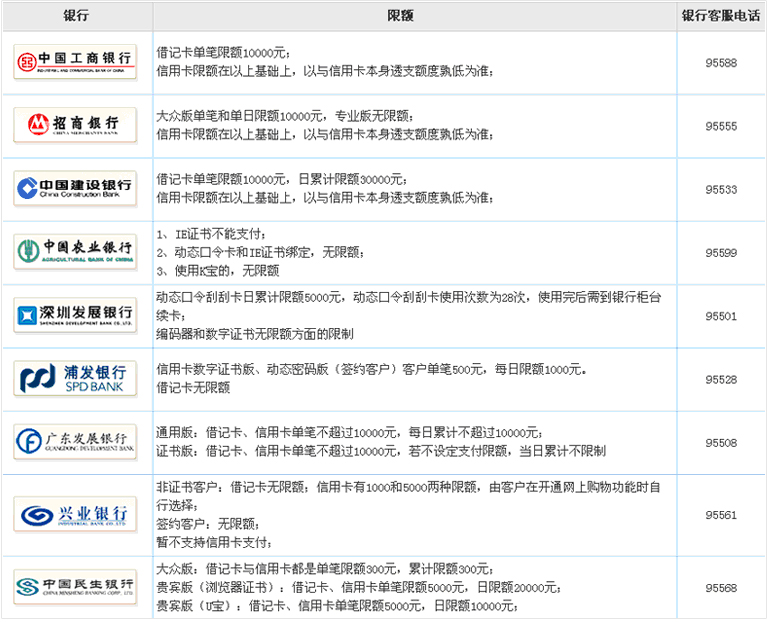The width and height of the screenshot is (767, 622).
Task: Click text 大众版单笔和单日限额10000元,专业版无限额
Action: (285, 116)
